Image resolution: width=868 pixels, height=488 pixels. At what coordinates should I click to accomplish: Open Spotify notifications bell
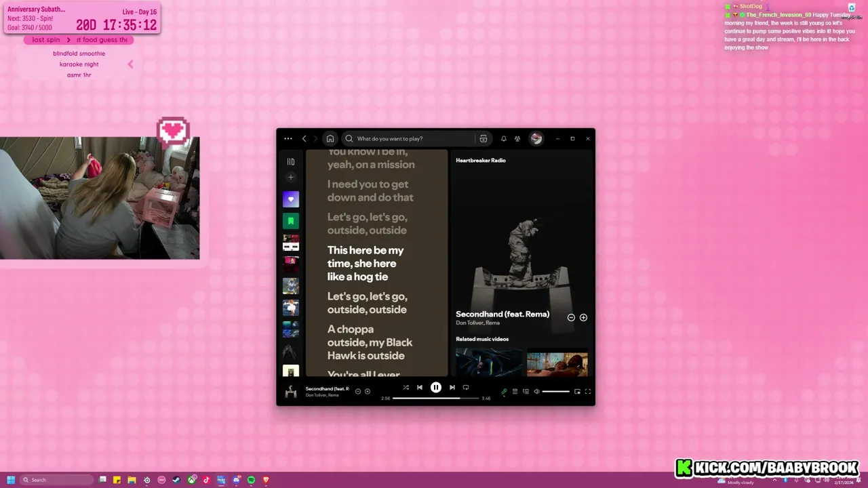[504, 138]
